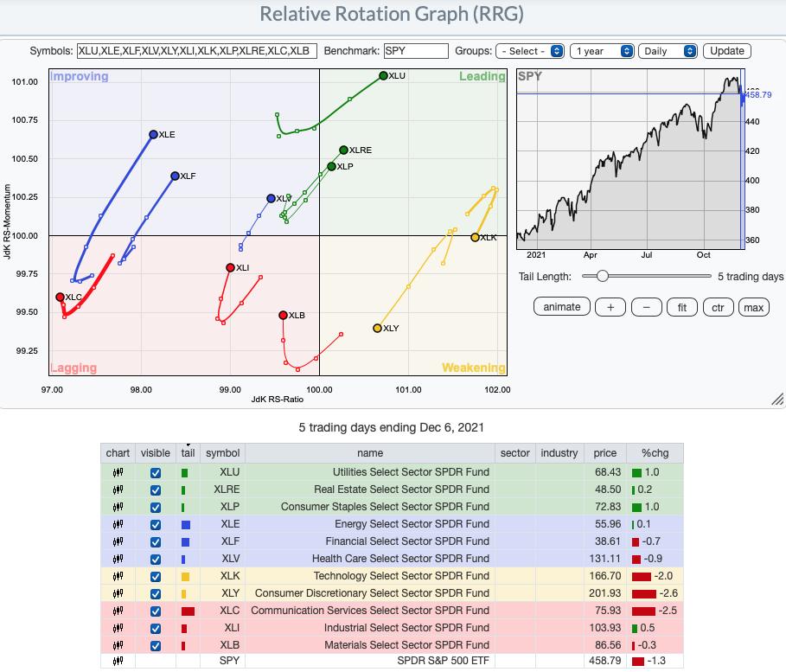Open the chart icon for XLC row
786x672 pixels.
coord(118,611)
